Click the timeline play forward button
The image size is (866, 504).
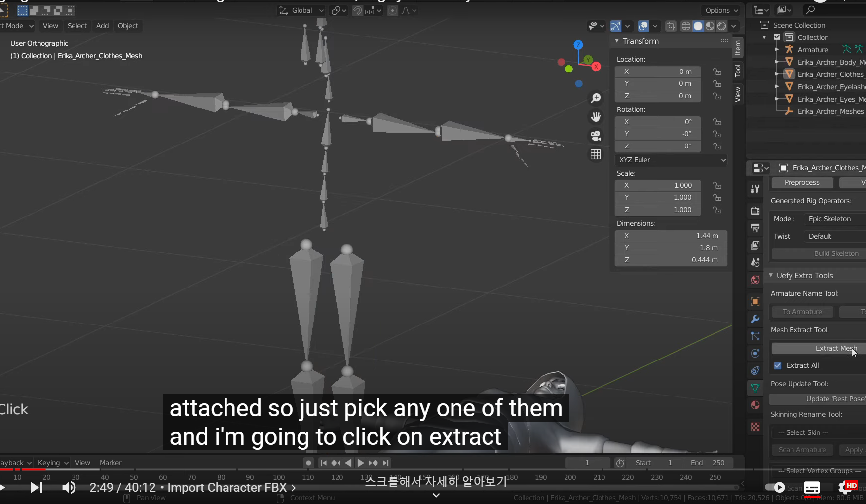coord(361,463)
